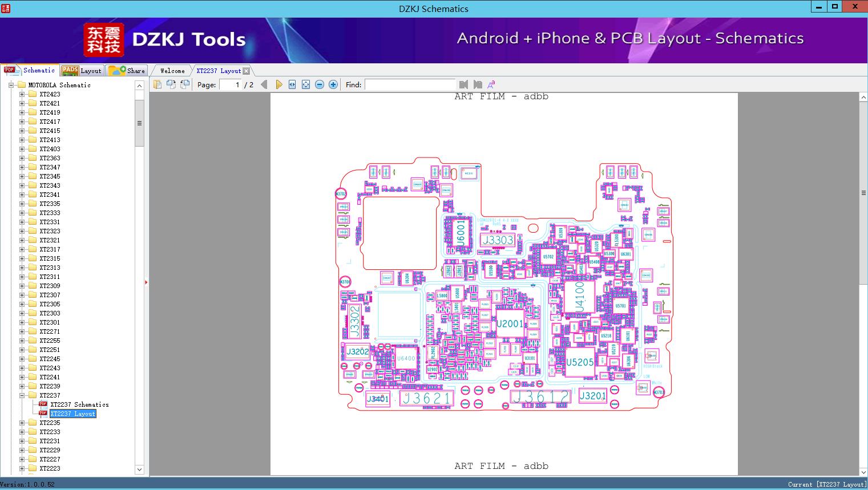The image size is (868, 490).
Task: Select the XT2255 tree item
Action: click(50, 341)
